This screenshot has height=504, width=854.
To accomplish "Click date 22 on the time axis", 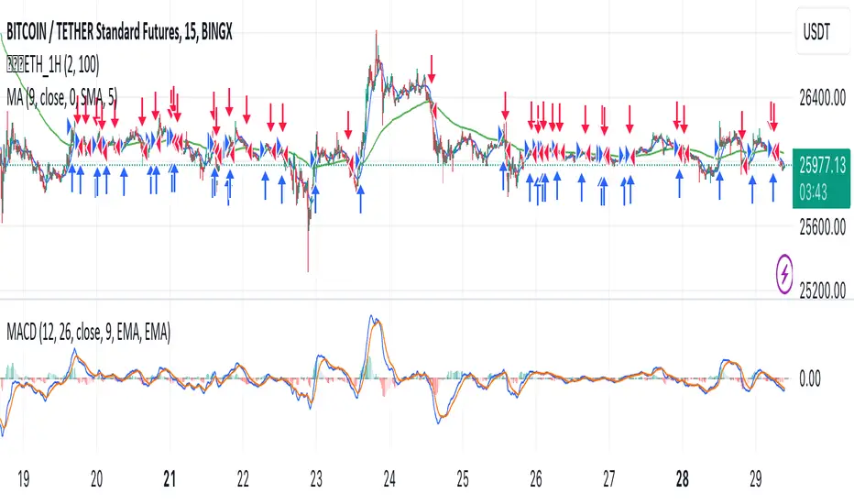I will point(243,479).
